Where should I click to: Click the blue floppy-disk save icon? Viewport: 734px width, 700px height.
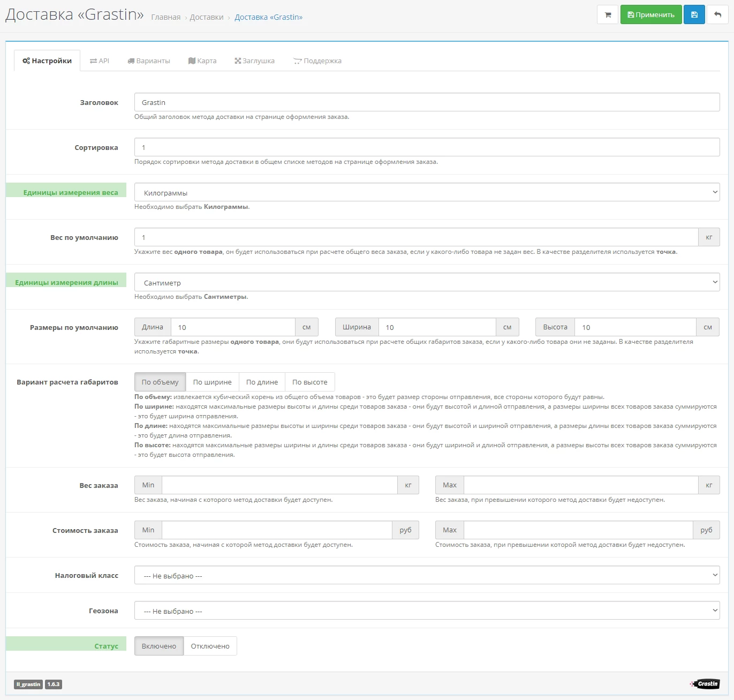click(x=694, y=14)
